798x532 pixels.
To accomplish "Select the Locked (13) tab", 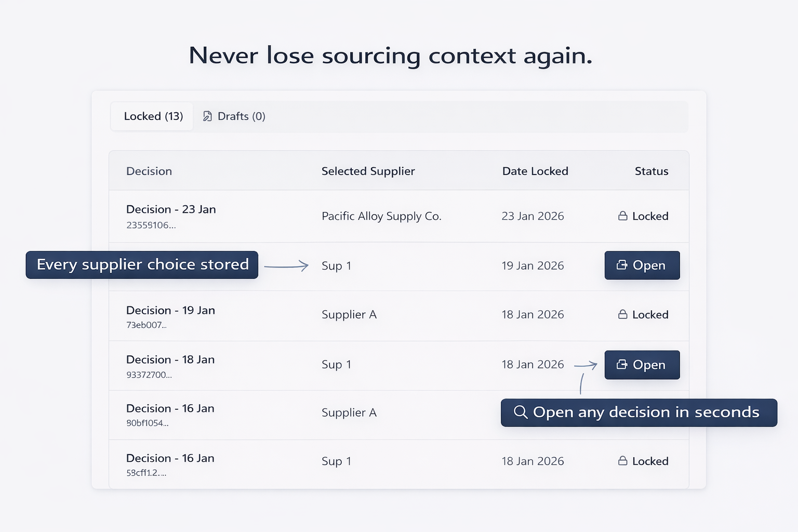I will tap(152, 116).
